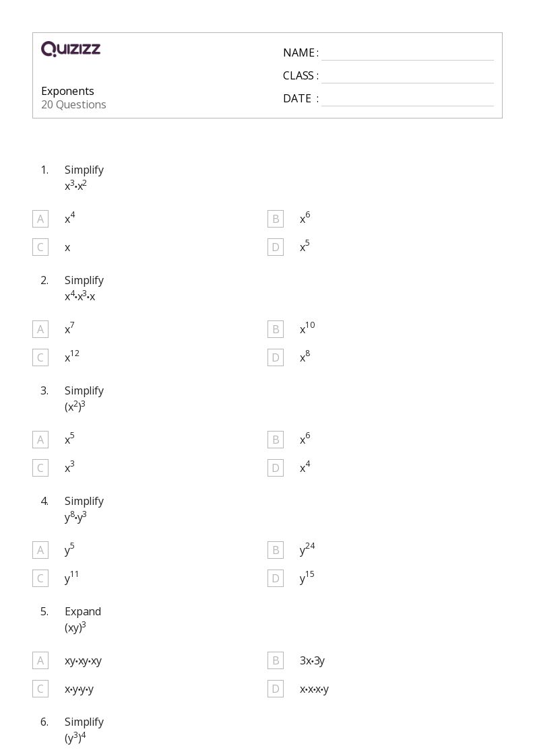Click the DATE blank line
The image size is (535, 756).
pyautogui.click(x=408, y=100)
